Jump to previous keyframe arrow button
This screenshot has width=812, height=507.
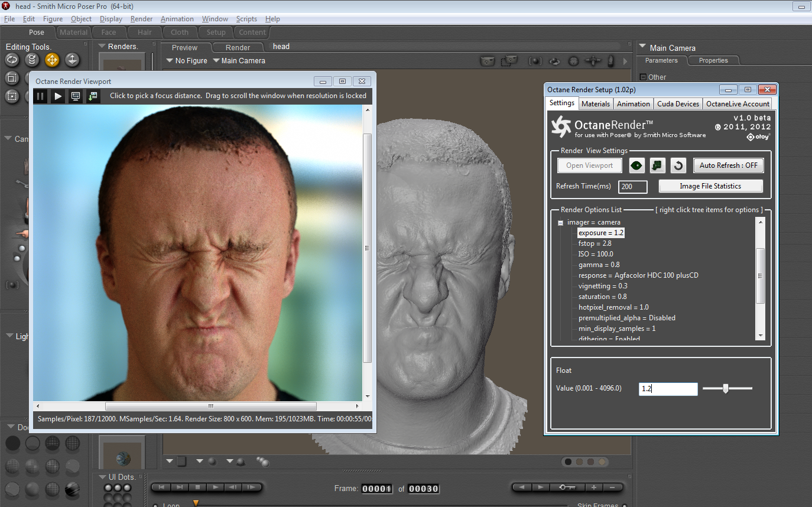click(522, 487)
